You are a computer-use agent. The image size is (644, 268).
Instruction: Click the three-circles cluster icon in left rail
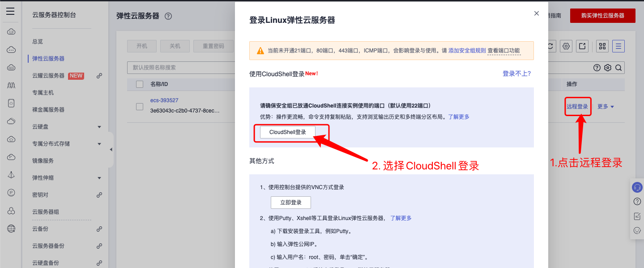(11, 211)
